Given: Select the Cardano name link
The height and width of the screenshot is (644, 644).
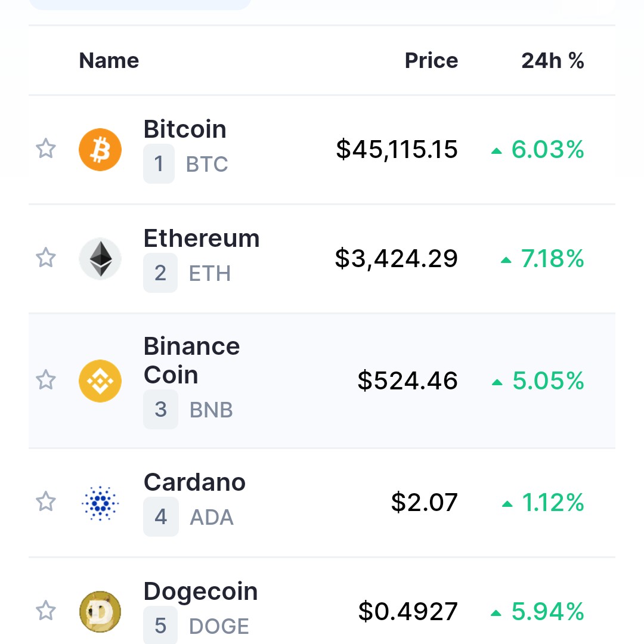Looking at the screenshot, I should point(194,482).
